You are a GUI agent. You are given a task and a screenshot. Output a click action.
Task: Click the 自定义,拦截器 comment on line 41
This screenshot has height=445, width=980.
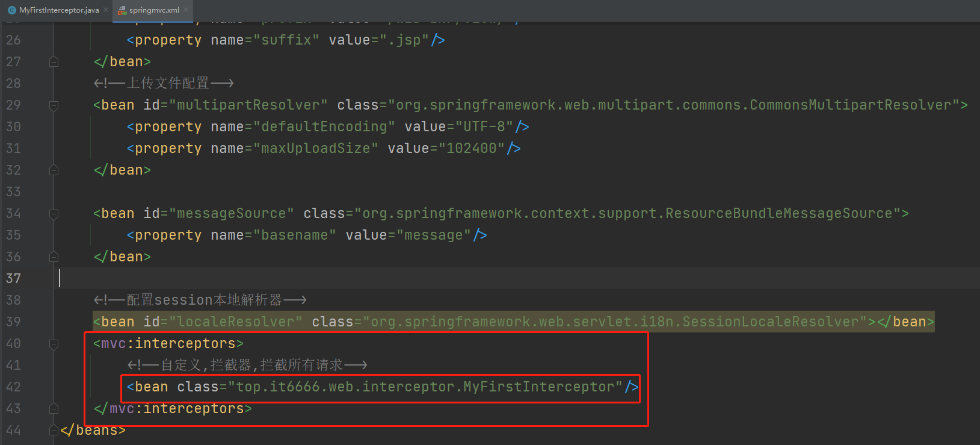(x=247, y=365)
